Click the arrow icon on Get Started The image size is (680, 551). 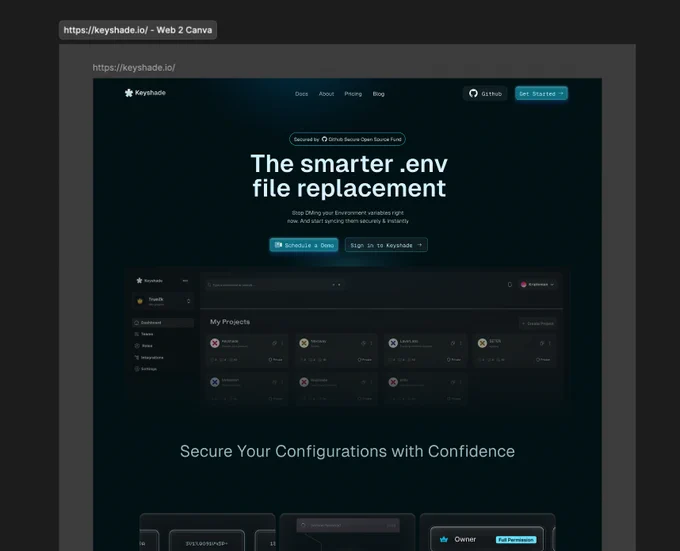tap(561, 93)
